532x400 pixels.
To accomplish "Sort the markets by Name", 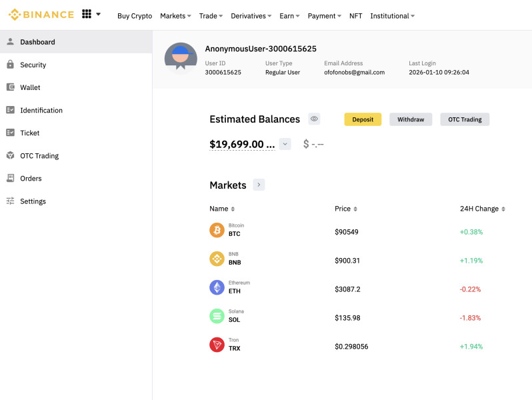I will click(222, 209).
